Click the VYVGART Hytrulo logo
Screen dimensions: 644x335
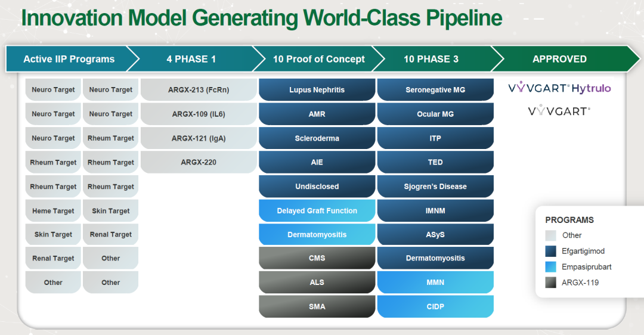coord(559,88)
